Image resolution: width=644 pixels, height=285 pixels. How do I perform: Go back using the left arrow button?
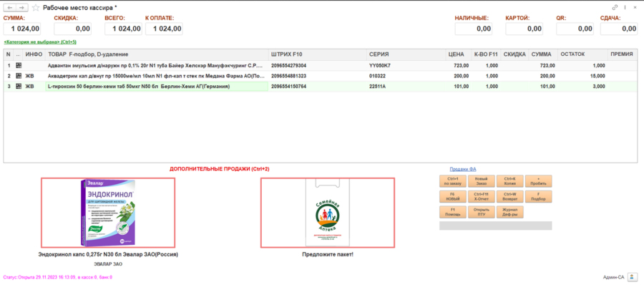(x=10, y=7)
